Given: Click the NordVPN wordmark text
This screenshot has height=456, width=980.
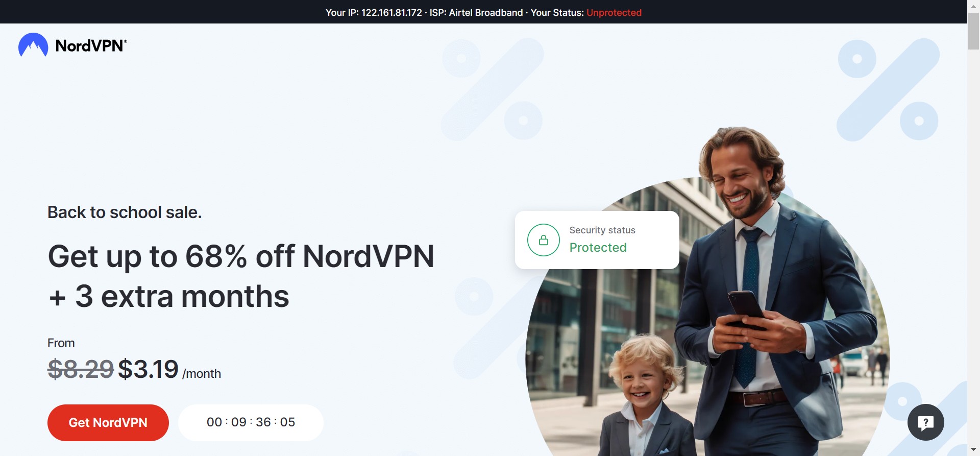Looking at the screenshot, I should (91, 45).
